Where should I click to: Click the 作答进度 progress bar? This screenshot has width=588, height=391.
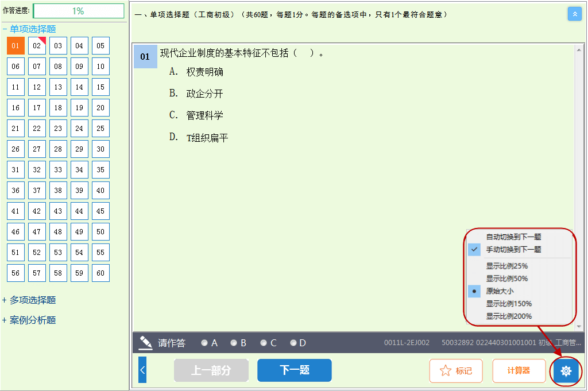click(79, 10)
